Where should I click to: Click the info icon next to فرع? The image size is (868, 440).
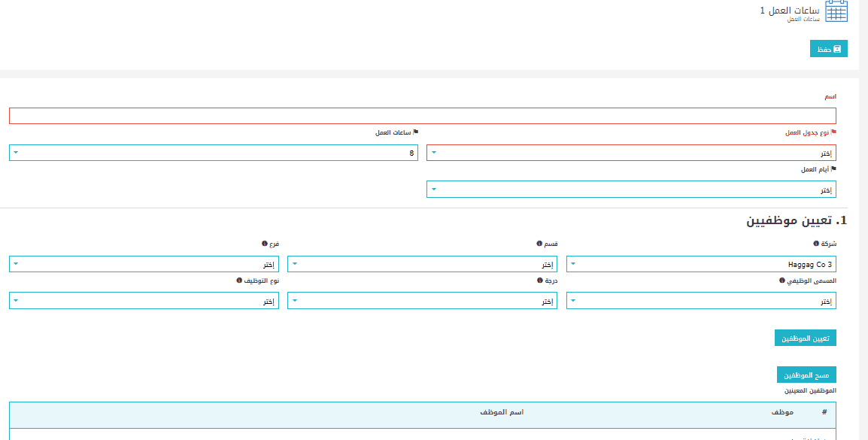[264, 244]
